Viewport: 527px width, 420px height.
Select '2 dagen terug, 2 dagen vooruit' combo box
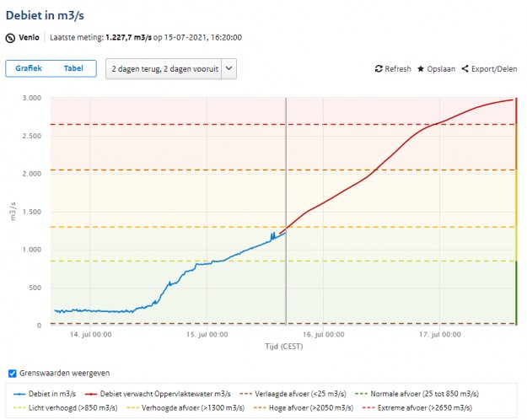click(x=164, y=68)
